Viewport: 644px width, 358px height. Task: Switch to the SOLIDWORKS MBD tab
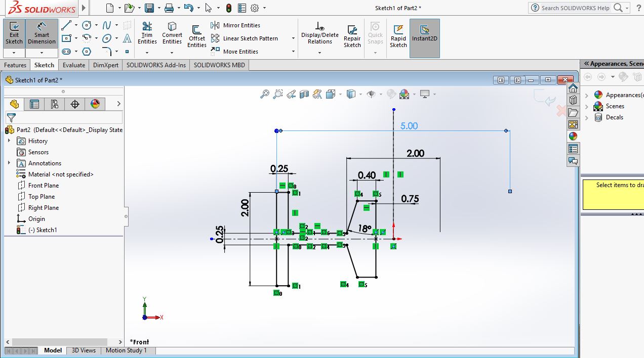(219, 65)
